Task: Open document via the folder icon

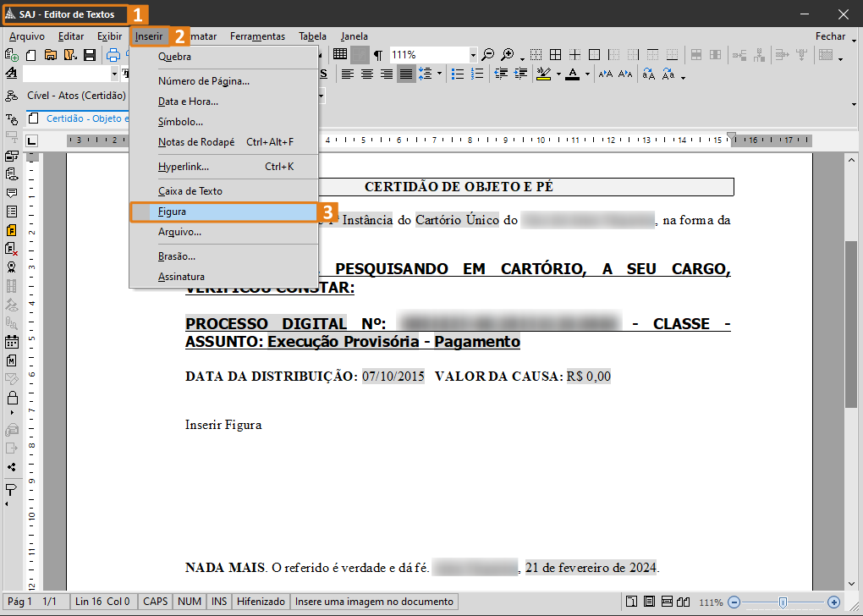Action: tap(51, 54)
